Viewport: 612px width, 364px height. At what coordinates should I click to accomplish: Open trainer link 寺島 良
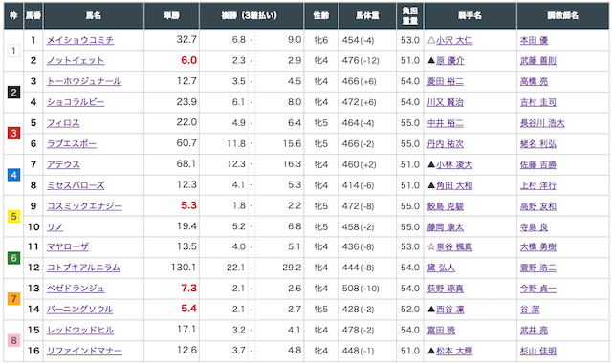tap(534, 227)
